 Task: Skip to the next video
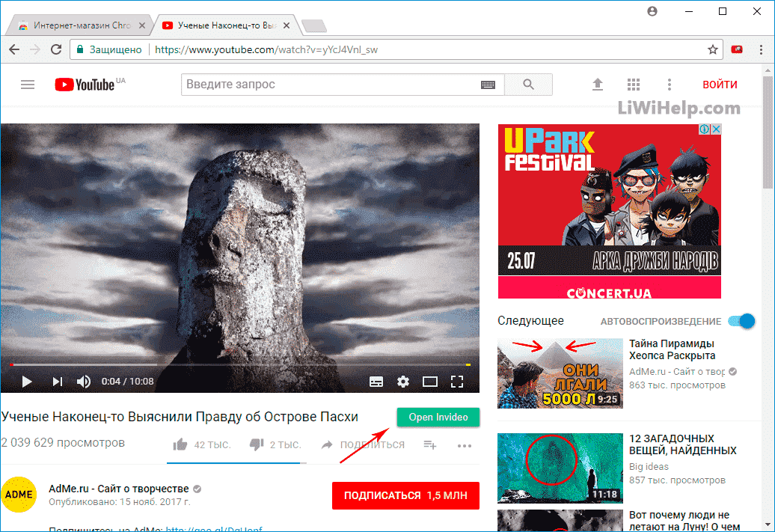[58, 381]
